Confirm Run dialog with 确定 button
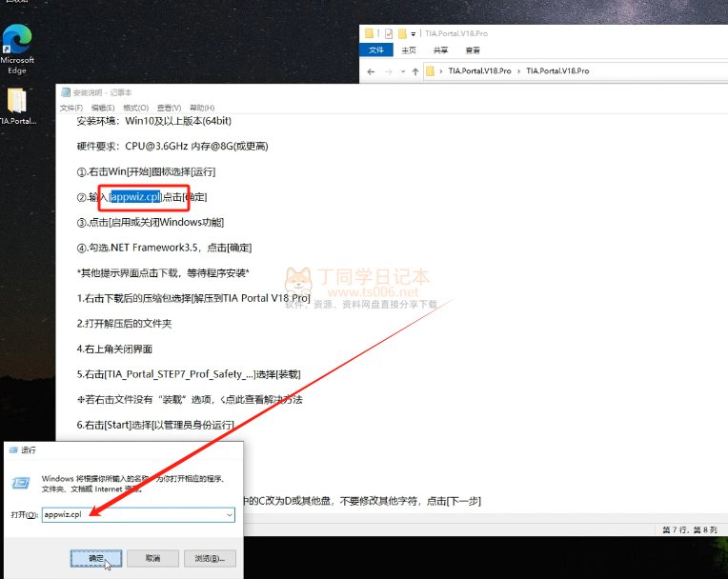The image size is (728, 579). tap(96, 558)
